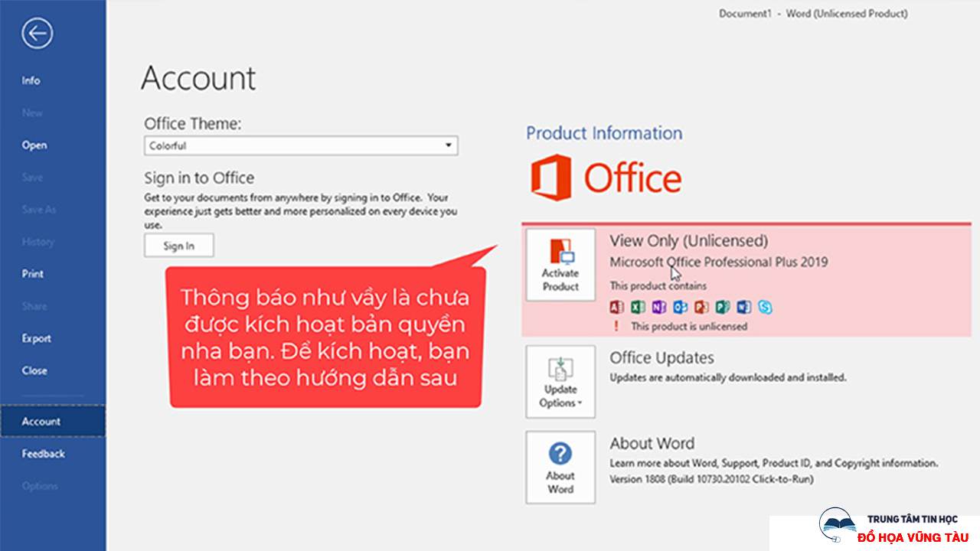Click the Skype for Business icon
Viewport: 980px width, 551px height.
[x=765, y=308]
